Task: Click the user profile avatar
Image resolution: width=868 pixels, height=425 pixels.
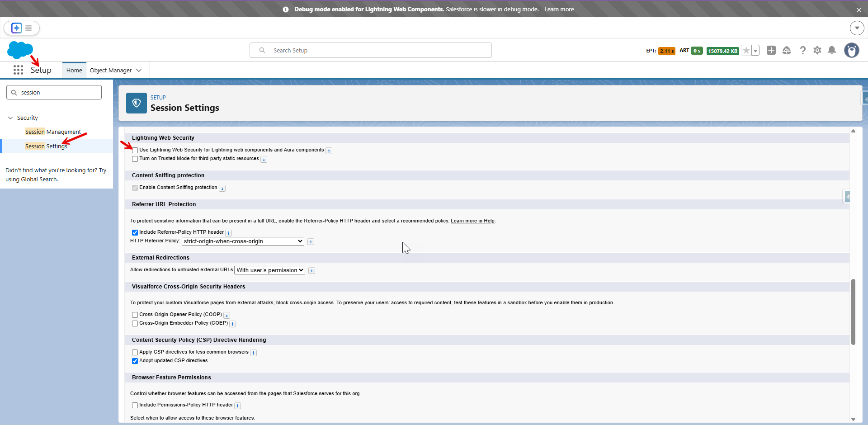Action: pyautogui.click(x=851, y=50)
